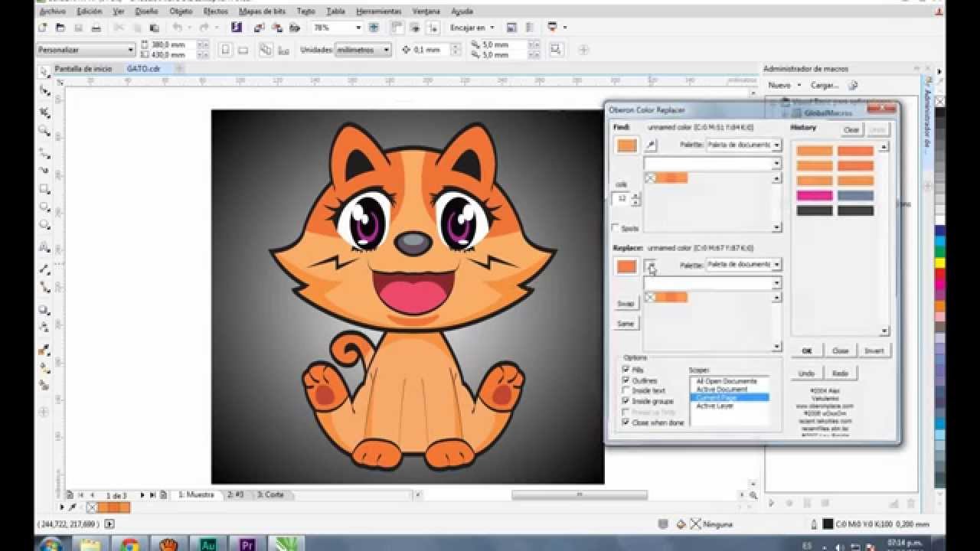Toggle the Inside groups checkbox
Screen dimensions: 980x551
click(x=626, y=401)
